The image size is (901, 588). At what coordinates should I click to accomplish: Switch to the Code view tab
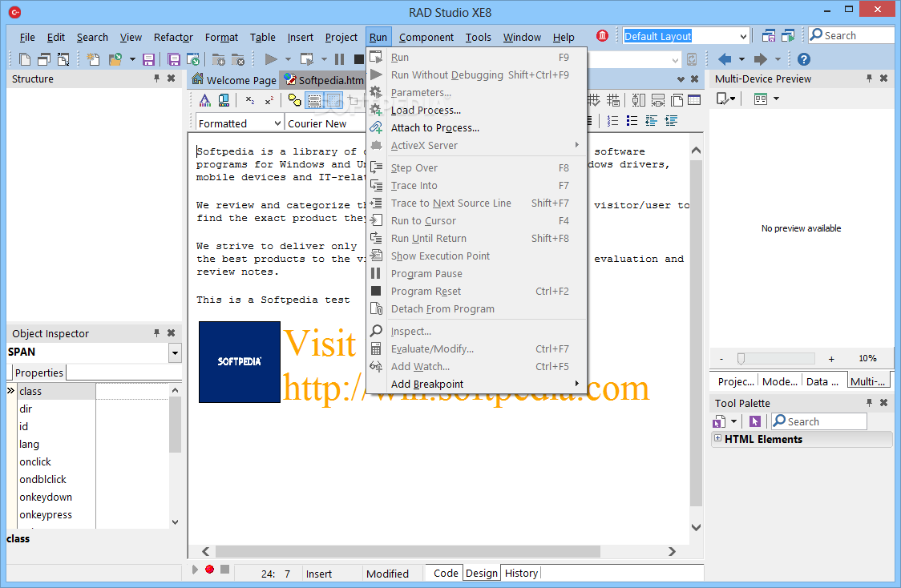(x=446, y=573)
